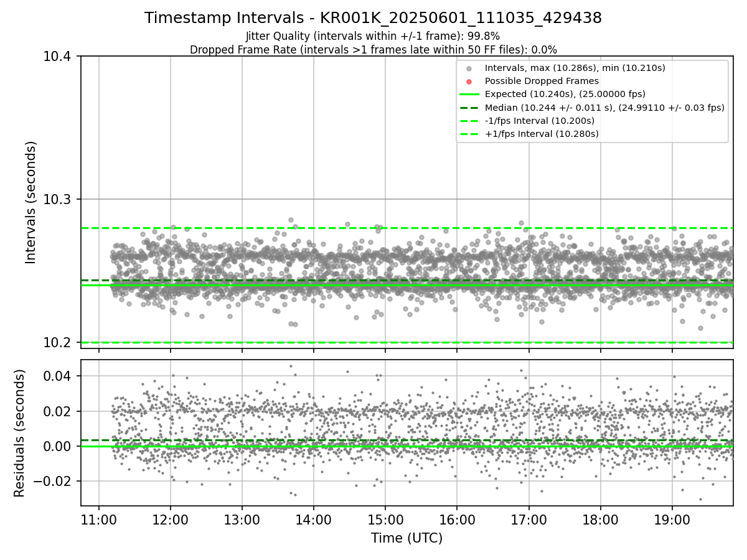
Task: Select legend entry '+1/fps Interval (10.280s)'
Action: coord(542,134)
